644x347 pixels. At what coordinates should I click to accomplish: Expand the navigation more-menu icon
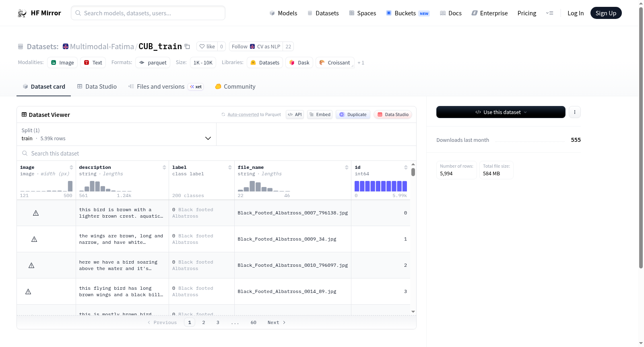[x=549, y=13]
